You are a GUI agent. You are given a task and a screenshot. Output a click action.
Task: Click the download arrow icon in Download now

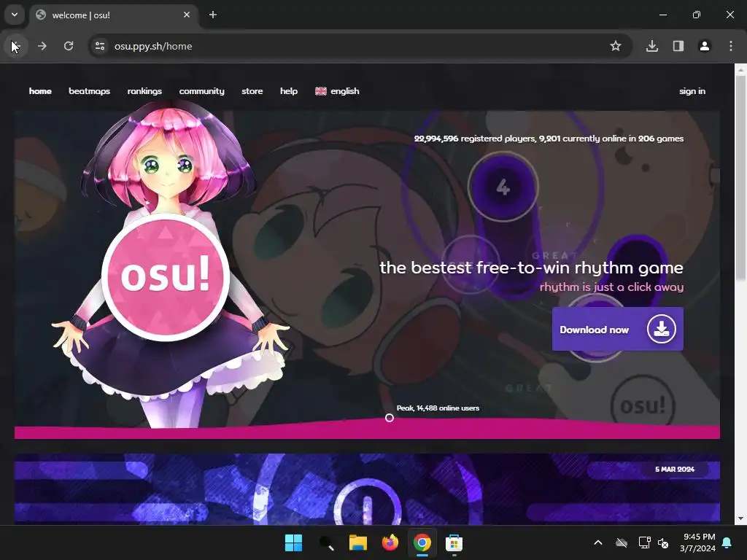(x=661, y=329)
